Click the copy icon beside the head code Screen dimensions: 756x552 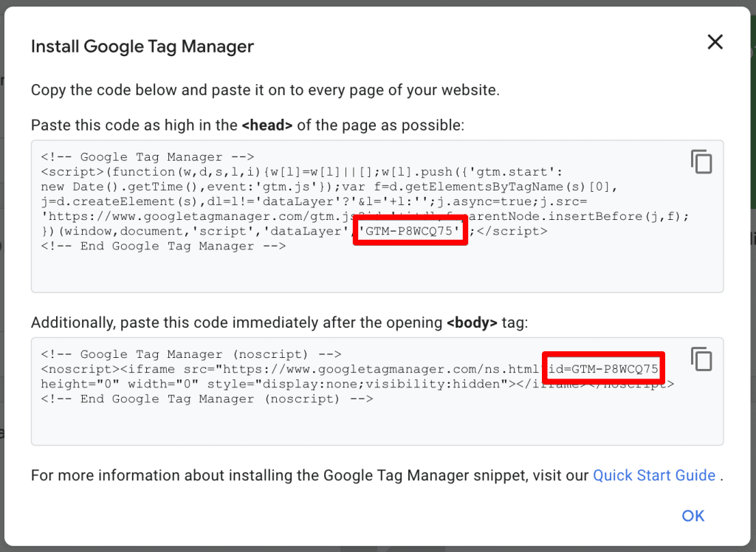point(701,161)
